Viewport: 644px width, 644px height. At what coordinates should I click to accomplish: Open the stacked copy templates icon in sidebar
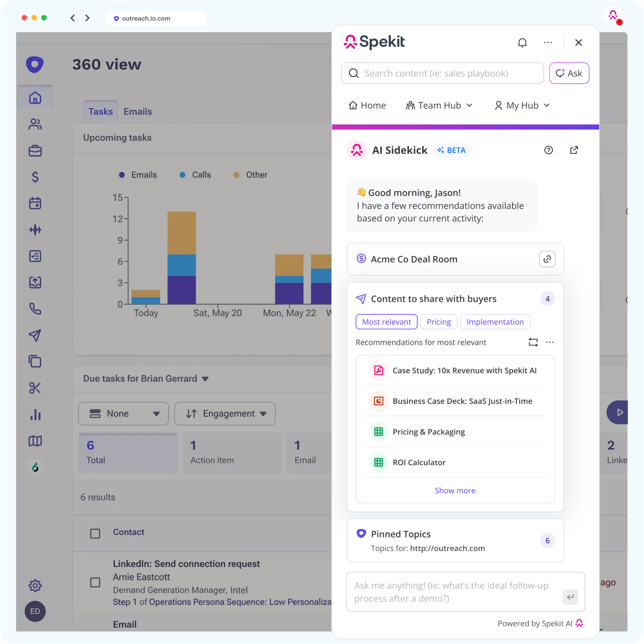pyautogui.click(x=35, y=361)
